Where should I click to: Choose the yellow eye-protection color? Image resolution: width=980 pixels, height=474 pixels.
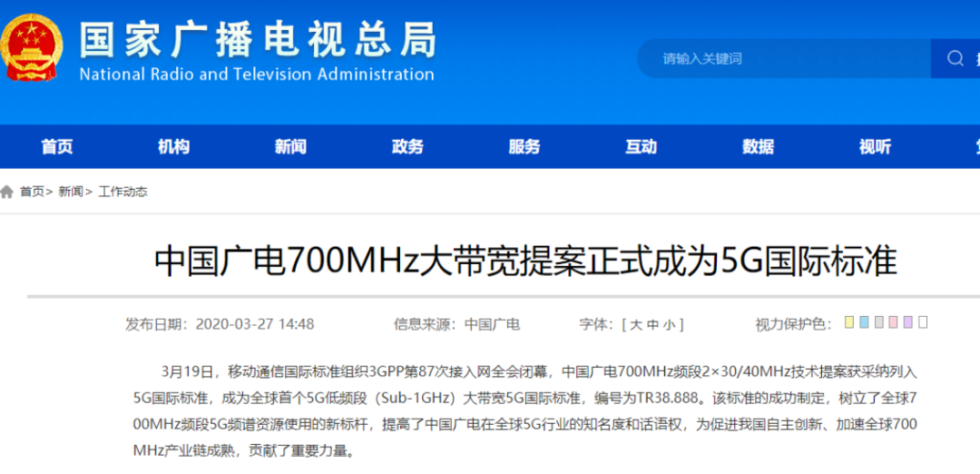849,322
